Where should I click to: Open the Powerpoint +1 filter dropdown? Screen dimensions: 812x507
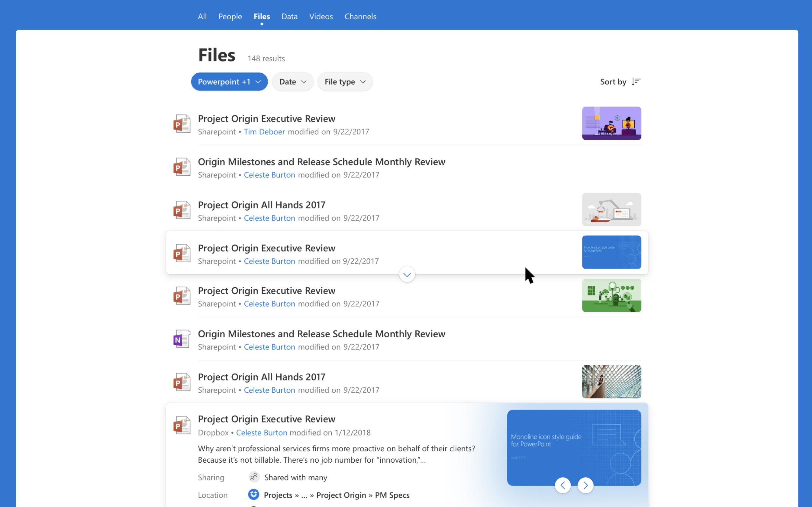(x=229, y=81)
